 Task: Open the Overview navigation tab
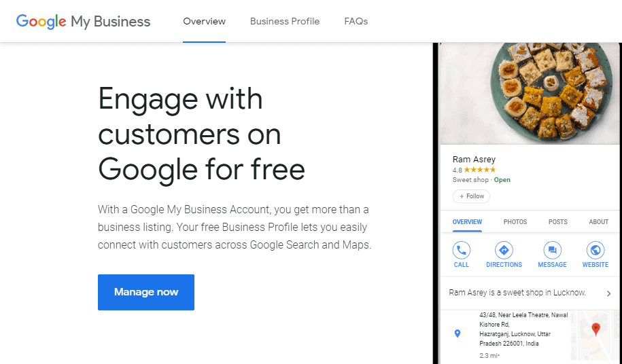coord(204,21)
